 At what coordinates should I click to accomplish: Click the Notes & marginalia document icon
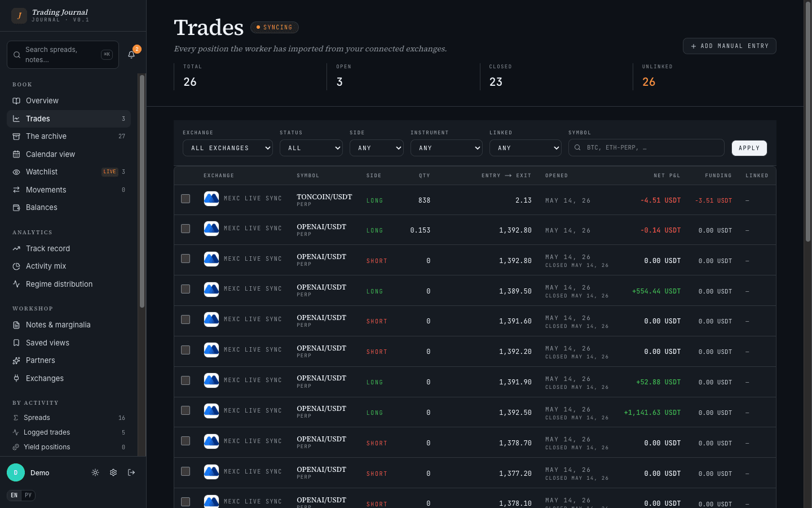coord(16,325)
